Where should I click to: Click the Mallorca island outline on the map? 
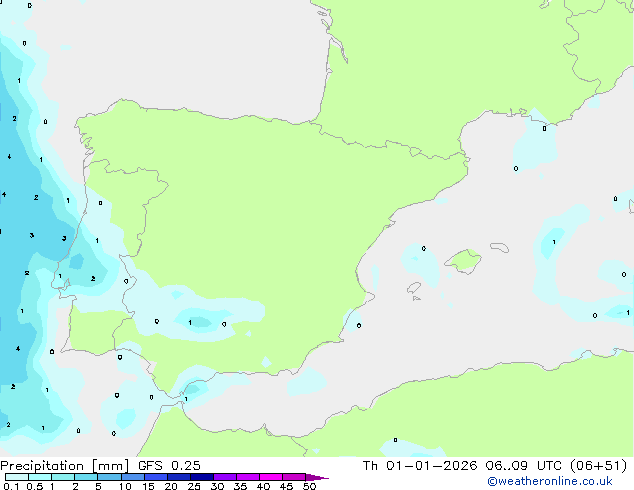coord(463,261)
